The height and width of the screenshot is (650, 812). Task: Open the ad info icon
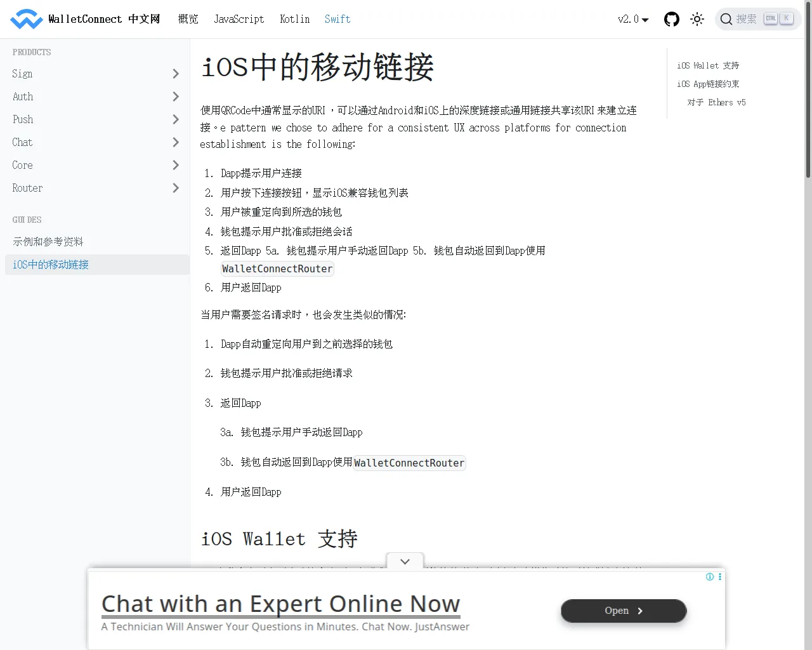(x=710, y=577)
